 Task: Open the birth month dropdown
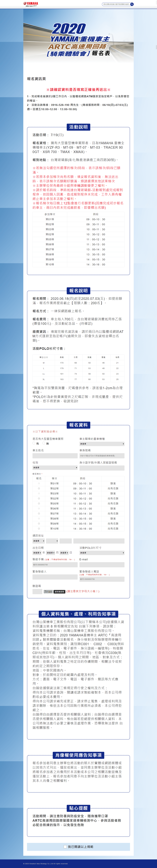click(50, 553)
